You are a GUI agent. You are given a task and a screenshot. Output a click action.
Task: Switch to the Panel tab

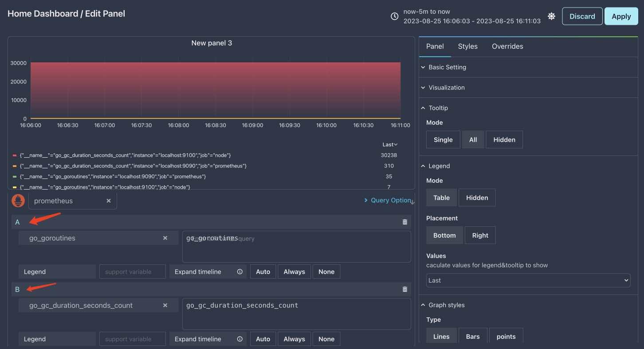pyautogui.click(x=435, y=46)
